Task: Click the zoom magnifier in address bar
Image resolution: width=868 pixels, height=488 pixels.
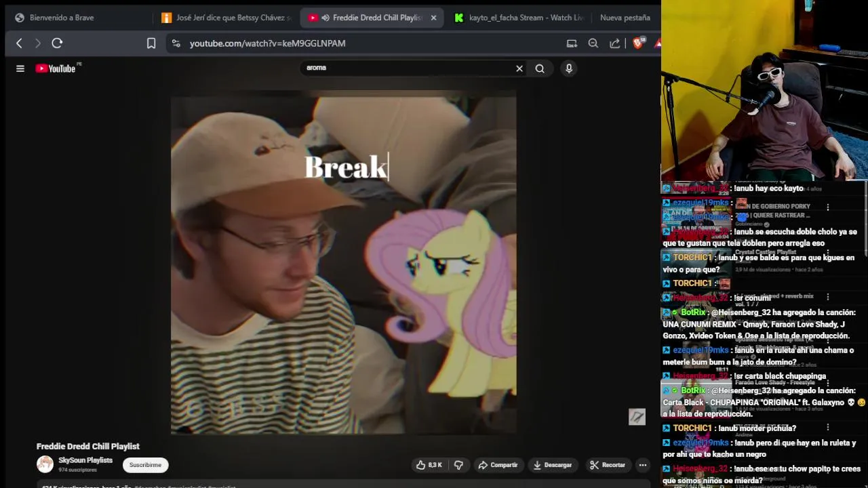Action: pyautogui.click(x=593, y=43)
